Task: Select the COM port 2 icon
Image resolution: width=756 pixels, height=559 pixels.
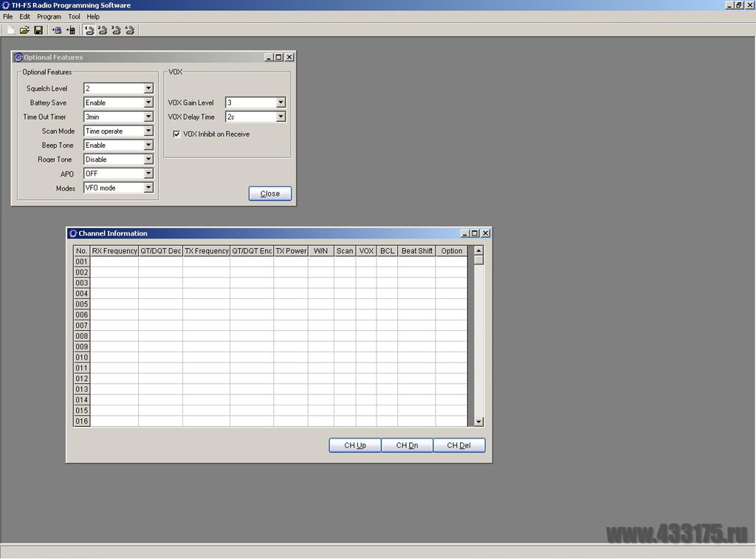Action: [103, 30]
